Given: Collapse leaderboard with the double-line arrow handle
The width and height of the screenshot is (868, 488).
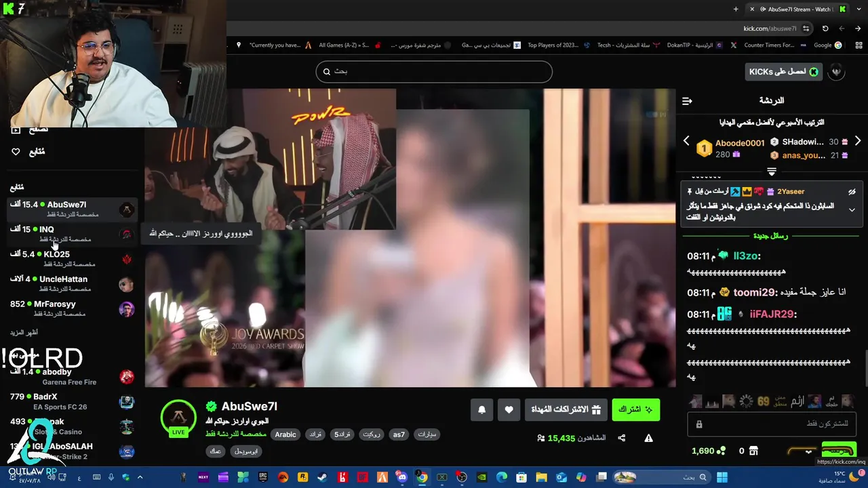Looking at the screenshot, I should (x=771, y=171).
